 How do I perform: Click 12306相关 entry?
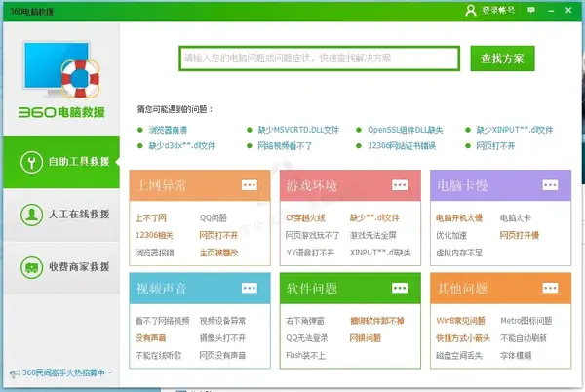[154, 235]
